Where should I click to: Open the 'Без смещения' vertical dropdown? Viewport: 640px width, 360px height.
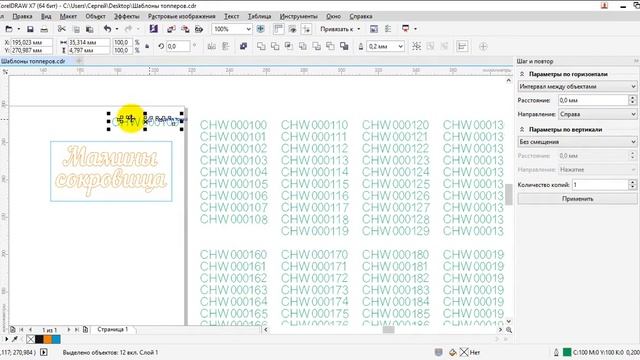click(577, 142)
